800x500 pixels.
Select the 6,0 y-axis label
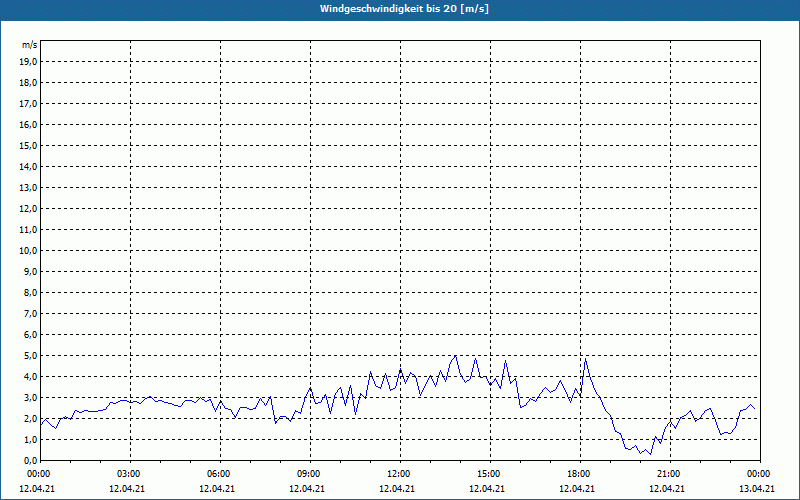pos(31,335)
